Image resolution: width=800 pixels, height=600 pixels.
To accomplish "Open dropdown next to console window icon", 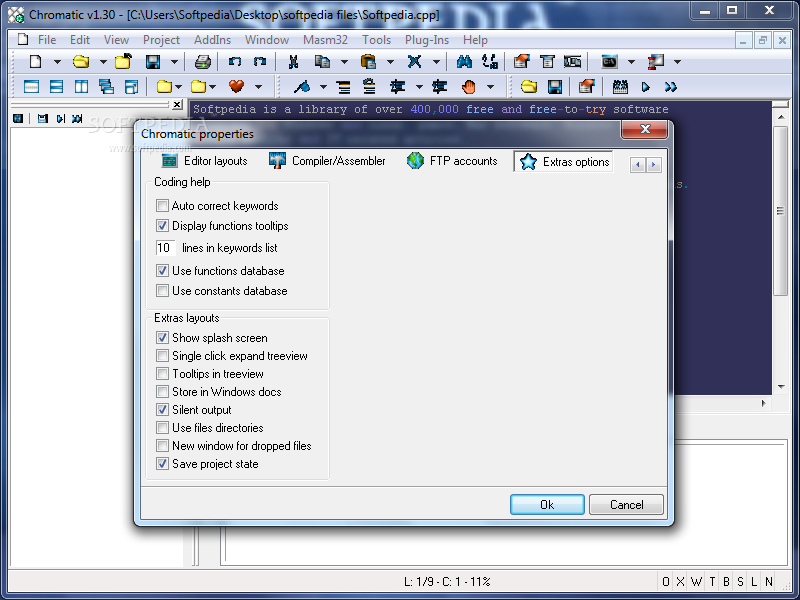I will 631,62.
